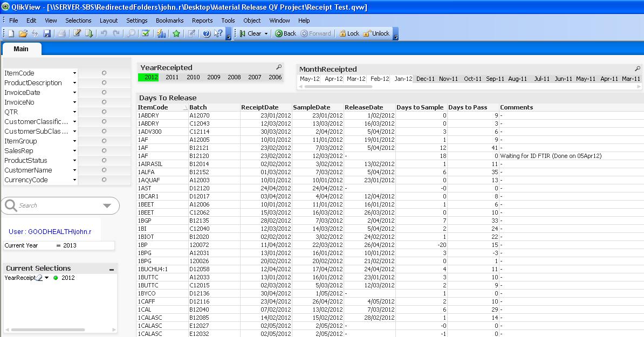This screenshot has height=337, width=644.
Task: Expand the ProductDescription dropdown arrow
Action: tap(74, 83)
